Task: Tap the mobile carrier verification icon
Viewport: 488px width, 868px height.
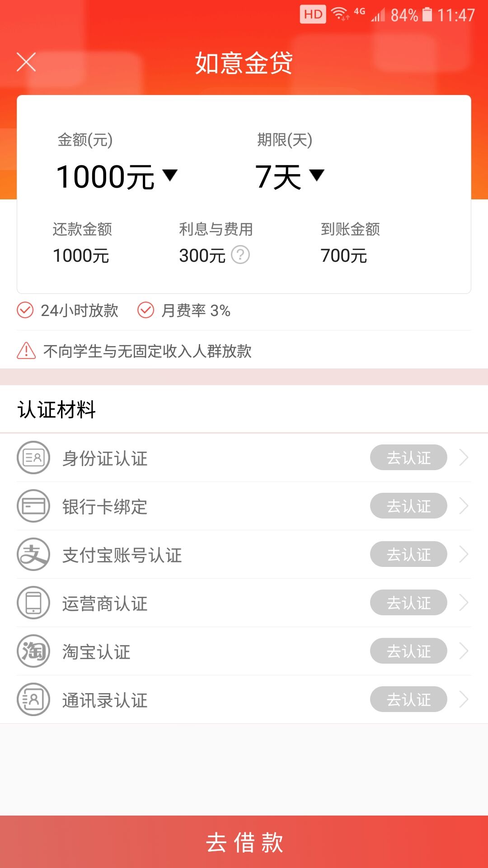Action: click(33, 603)
